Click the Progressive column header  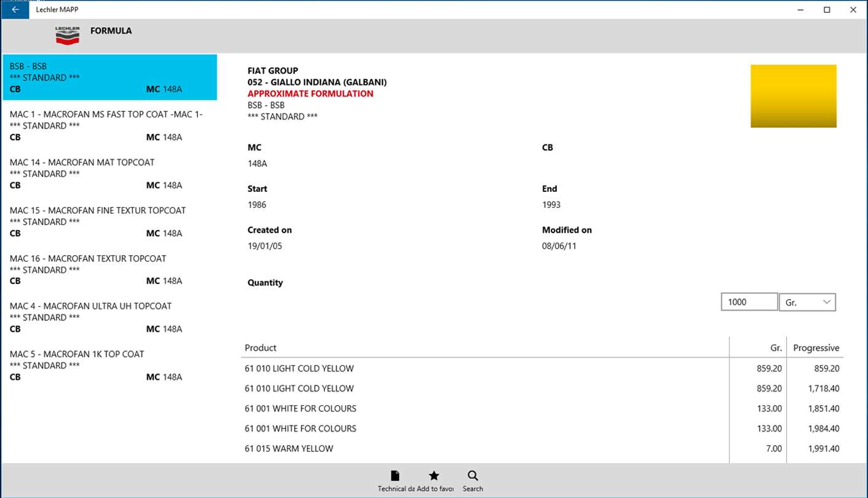816,348
